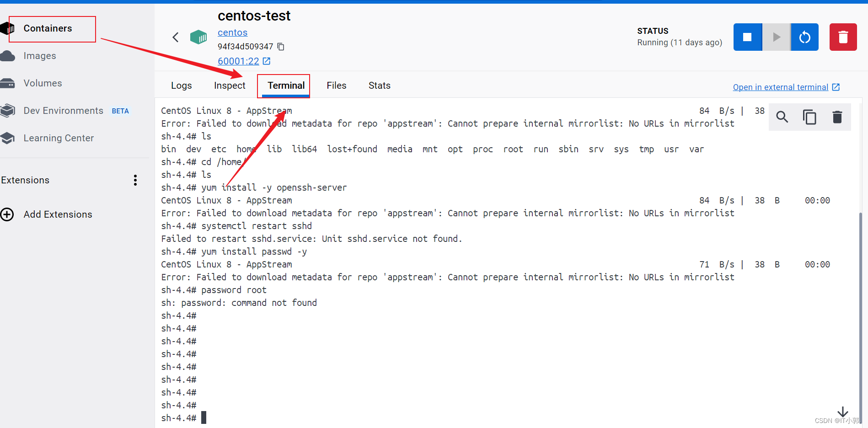
Task: Jump to bottom with down arrow
Action: point(843,412)
